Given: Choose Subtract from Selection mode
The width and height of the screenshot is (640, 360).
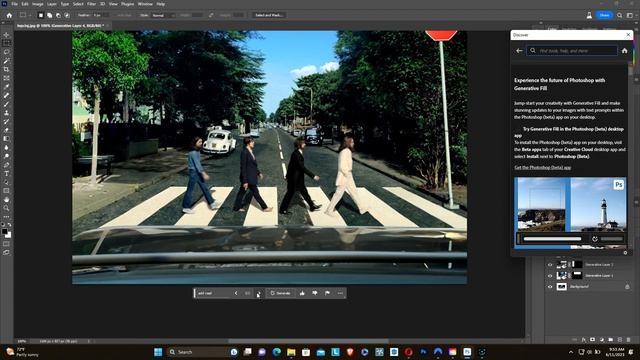Looking at the screenshot, I should [x=58, y=15].
